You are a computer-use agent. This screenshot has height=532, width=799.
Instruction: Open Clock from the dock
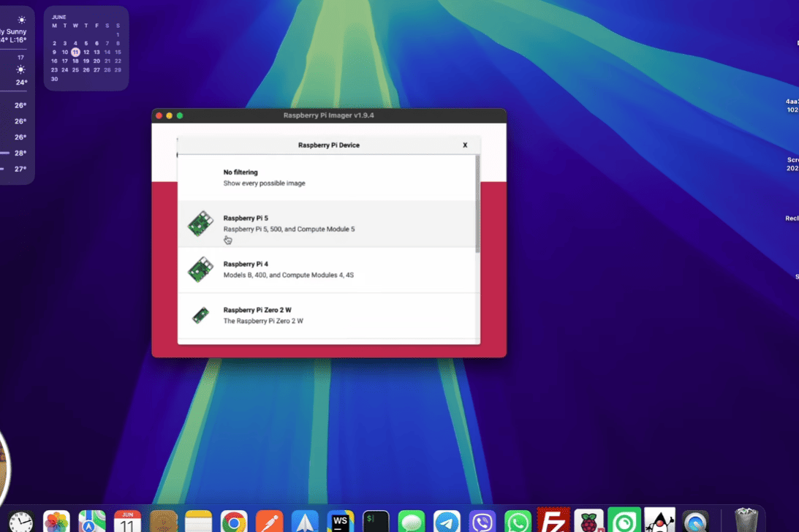[21, 522]
